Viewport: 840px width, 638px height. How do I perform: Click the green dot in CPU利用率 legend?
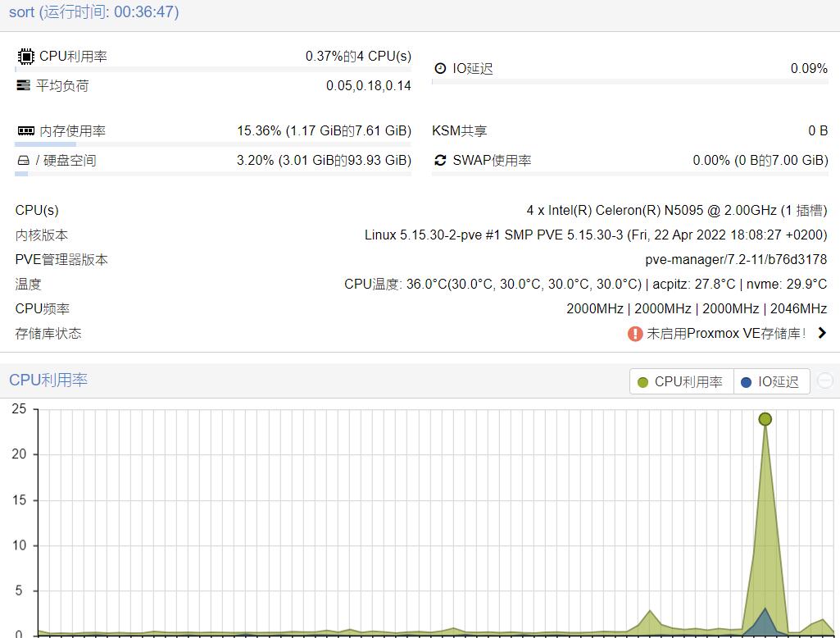click(x=642, y=382)
